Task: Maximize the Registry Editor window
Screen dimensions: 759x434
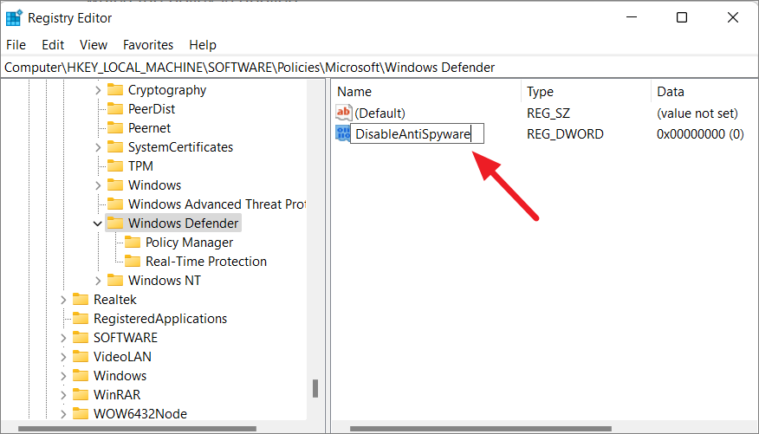Action: (682, 18)
